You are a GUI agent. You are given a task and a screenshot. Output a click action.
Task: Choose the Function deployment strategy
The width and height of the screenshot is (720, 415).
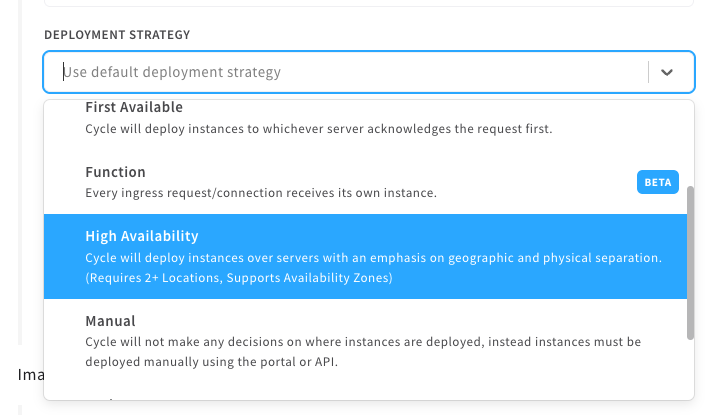coord(115,172)
